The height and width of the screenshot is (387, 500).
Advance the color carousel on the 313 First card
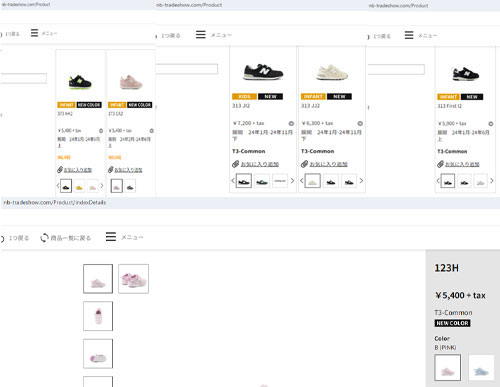[x=492, y=181]
